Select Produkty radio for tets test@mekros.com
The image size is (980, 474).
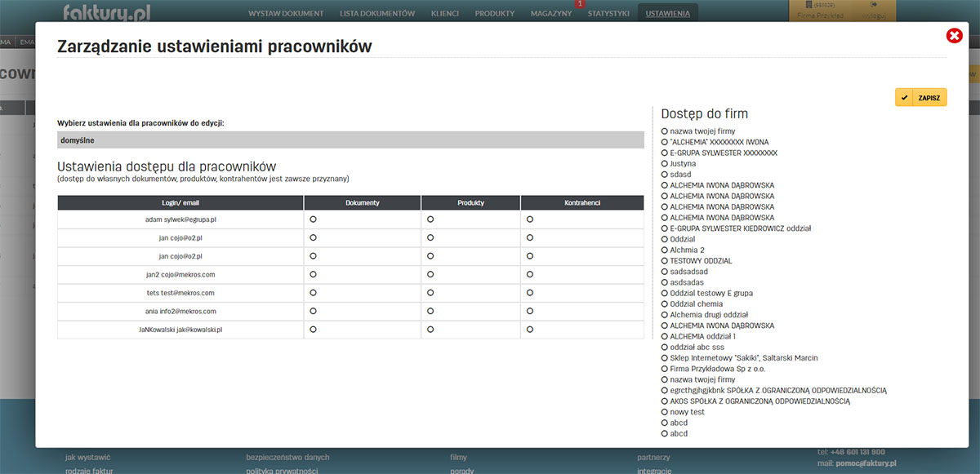click(x=430, y=293)
